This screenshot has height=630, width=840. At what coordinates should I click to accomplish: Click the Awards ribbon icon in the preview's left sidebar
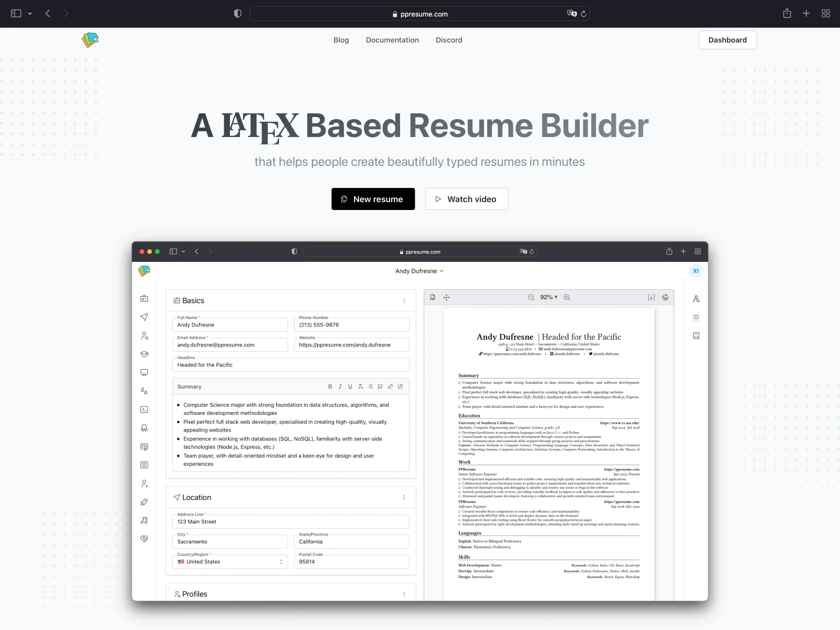click(x=144, y=428)
